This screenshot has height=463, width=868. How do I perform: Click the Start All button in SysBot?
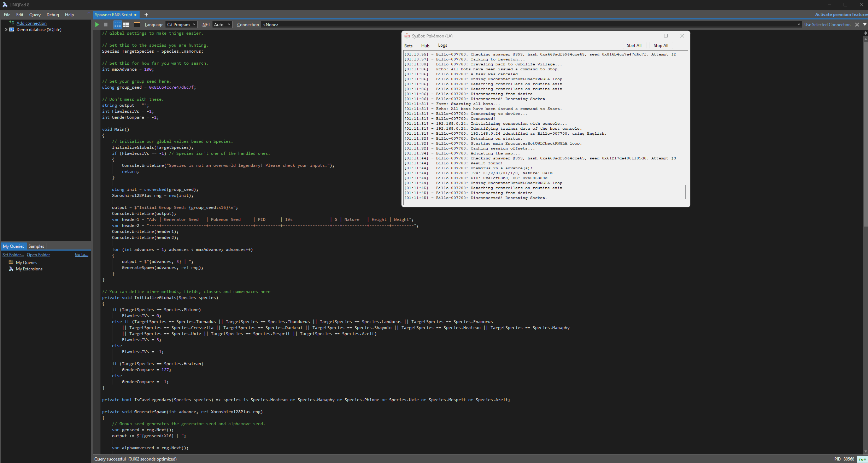coord(634,46)
